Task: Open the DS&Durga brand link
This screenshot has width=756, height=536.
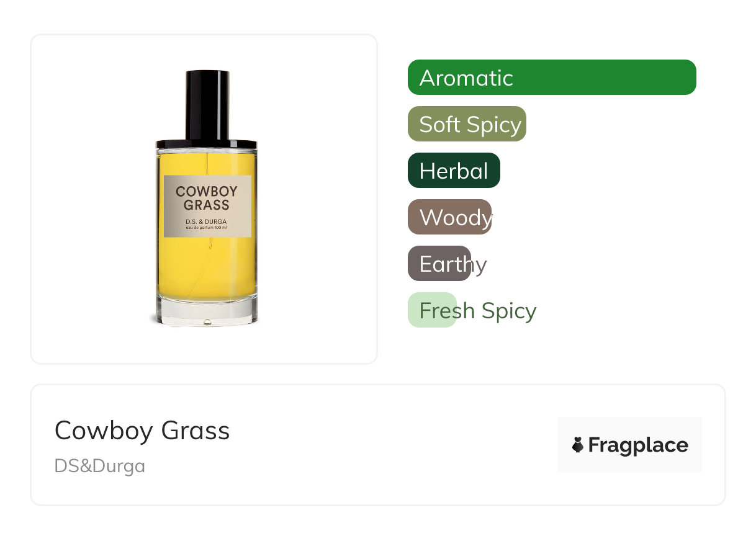Action: point(100,466)
